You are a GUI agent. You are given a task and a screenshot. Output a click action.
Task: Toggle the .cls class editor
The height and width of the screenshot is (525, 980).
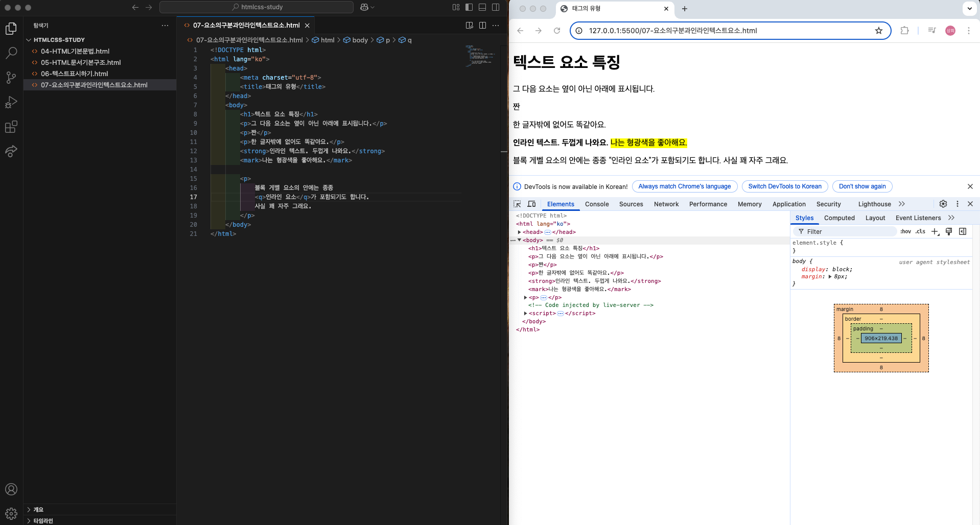[920, 231]
